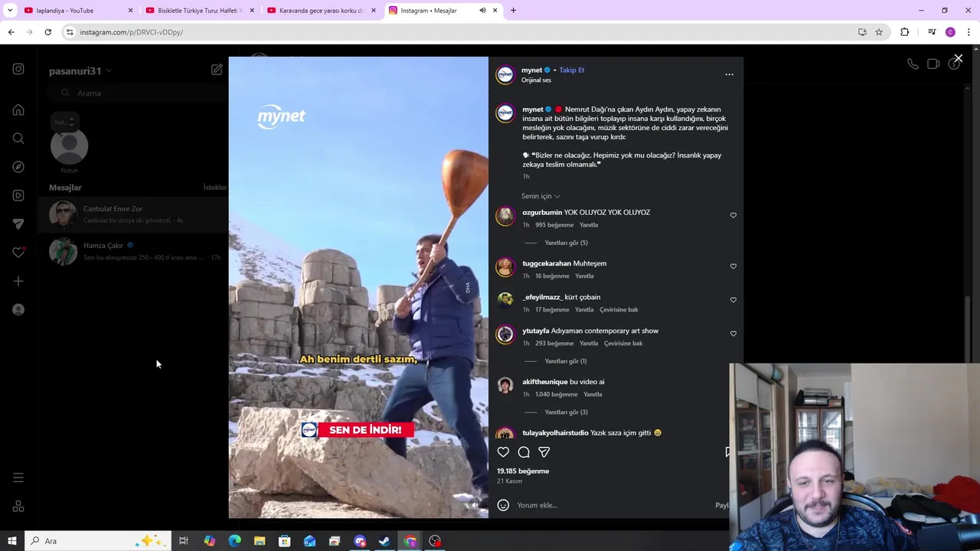Click 'Takip Et' to follow mynet

click(x=572, y=70)
